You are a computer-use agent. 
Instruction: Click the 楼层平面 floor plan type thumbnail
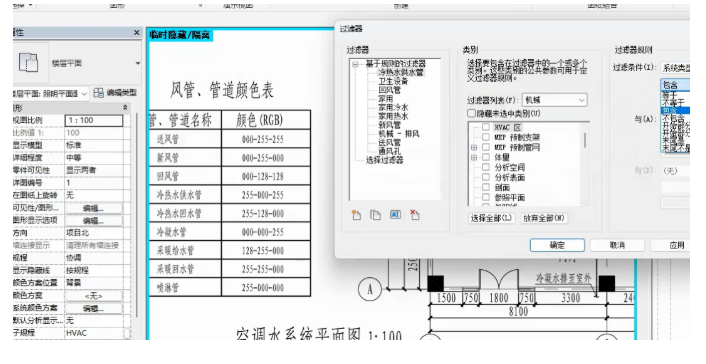click(28, 63)
